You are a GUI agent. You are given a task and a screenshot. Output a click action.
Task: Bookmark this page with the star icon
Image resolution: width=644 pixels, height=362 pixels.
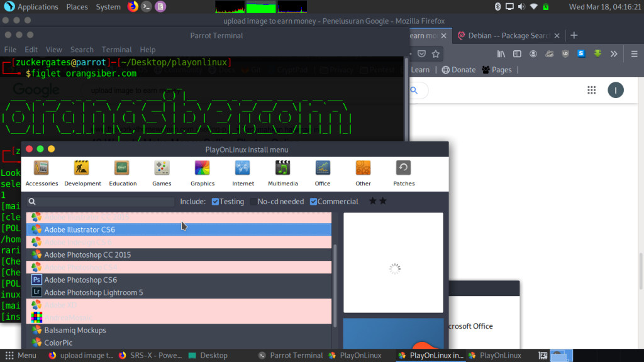(436, 54)
